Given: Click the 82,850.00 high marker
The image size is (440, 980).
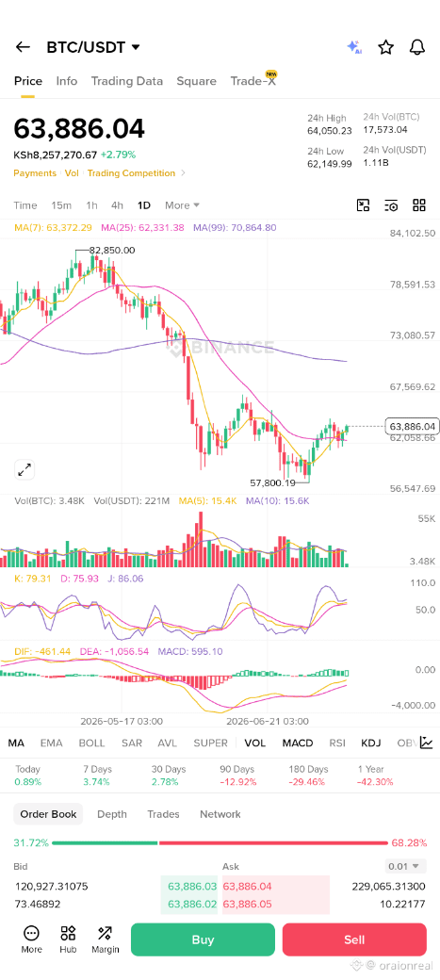Looking at the screenshot, I should tap(112, 250).
